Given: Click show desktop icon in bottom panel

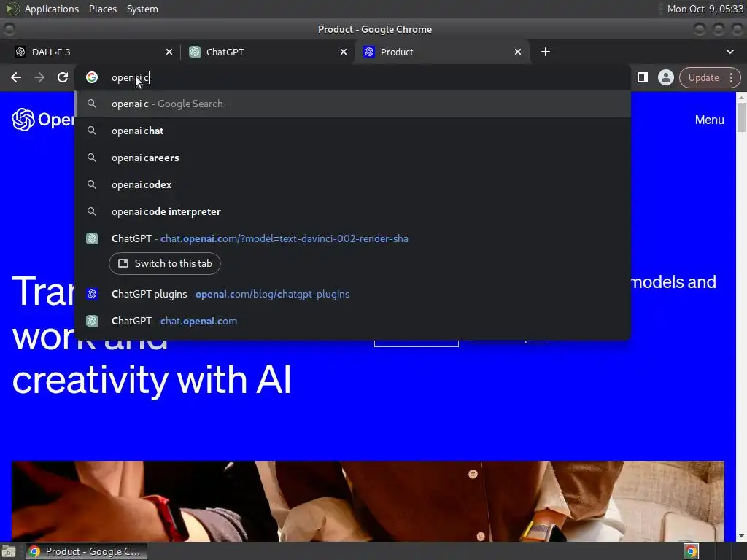Looking at the screenshot, I should coord(9,551).
